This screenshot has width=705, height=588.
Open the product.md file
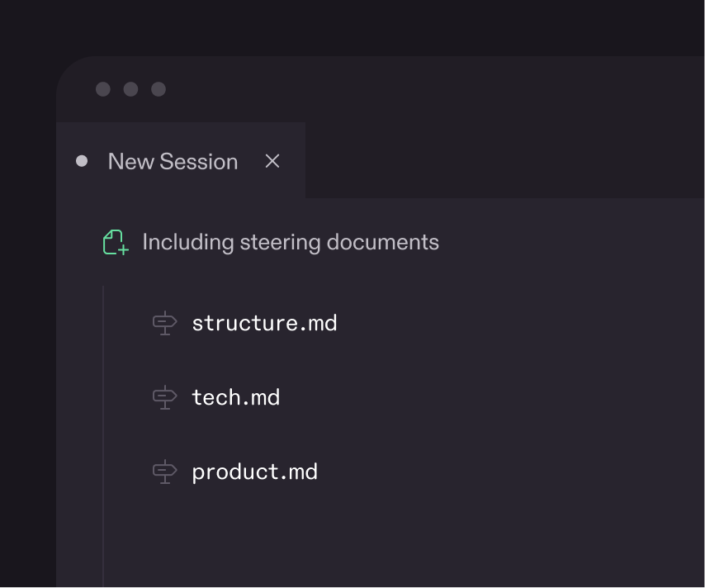coord(254,472)
